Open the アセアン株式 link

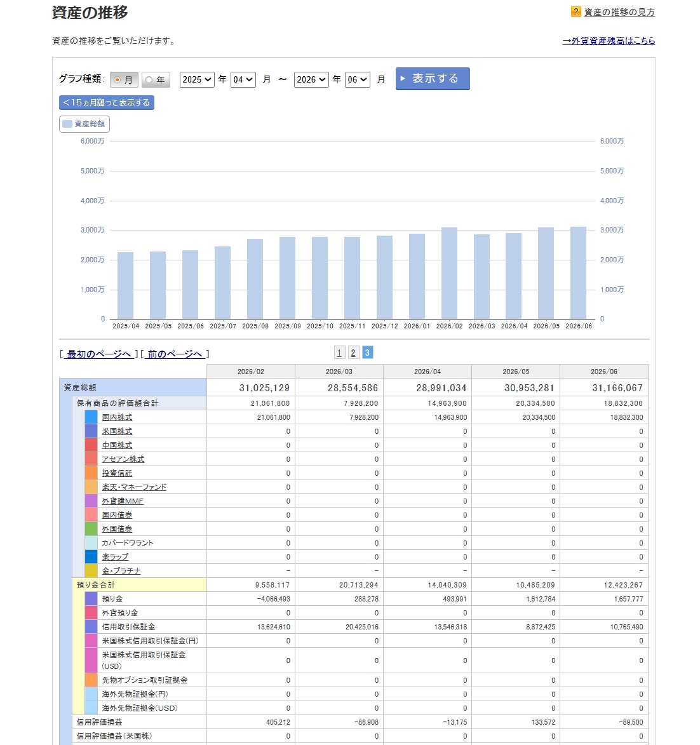123,459
